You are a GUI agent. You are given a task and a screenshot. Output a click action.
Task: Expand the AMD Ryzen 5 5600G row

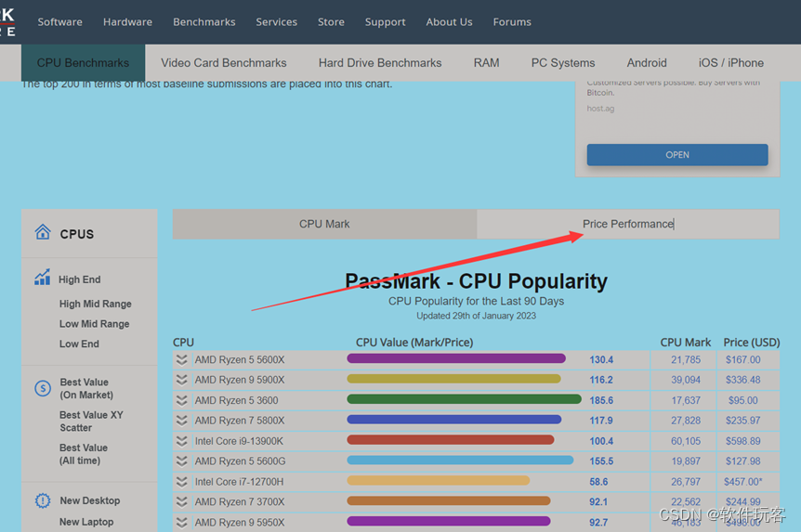point(182,461)
